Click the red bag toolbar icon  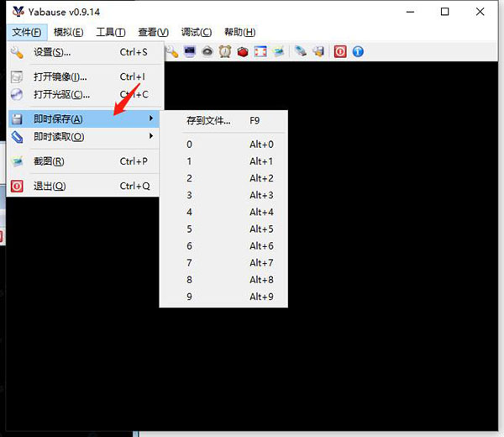point(243,51)
